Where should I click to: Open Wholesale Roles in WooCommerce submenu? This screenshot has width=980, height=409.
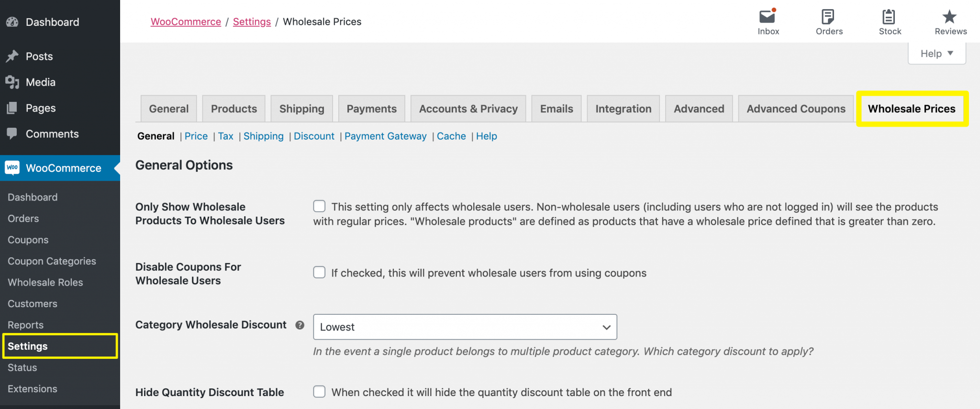coord(45,283)
